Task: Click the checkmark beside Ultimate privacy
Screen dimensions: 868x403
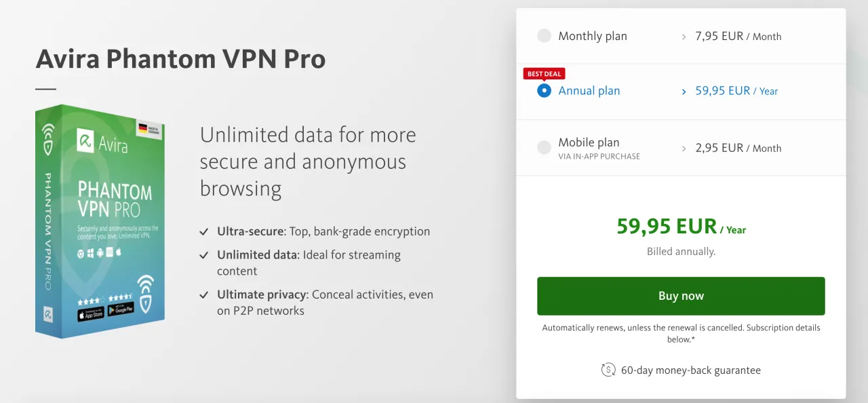Action: click(x=203, y=295)
